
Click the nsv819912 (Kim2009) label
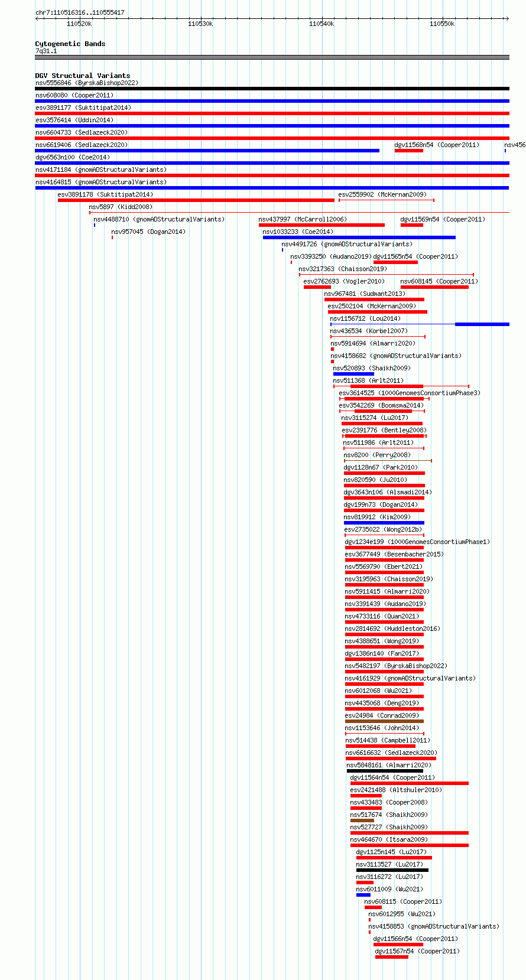click(378, 517)
